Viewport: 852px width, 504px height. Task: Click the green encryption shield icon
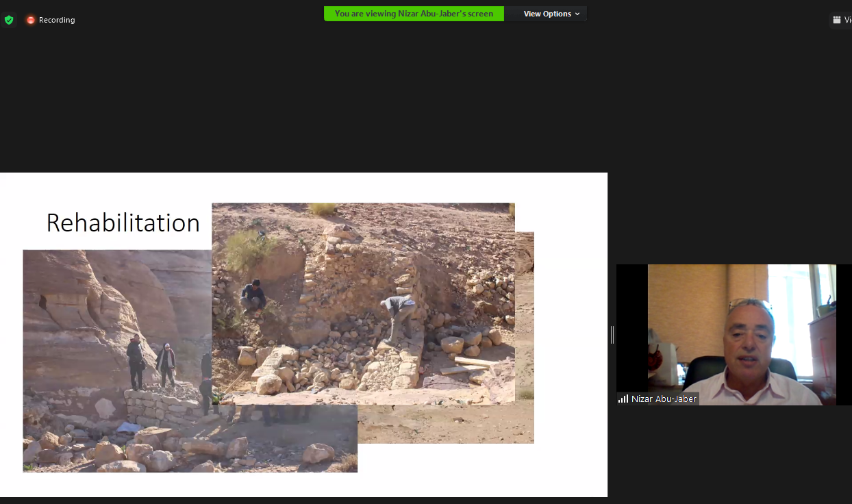click(9, 20)
